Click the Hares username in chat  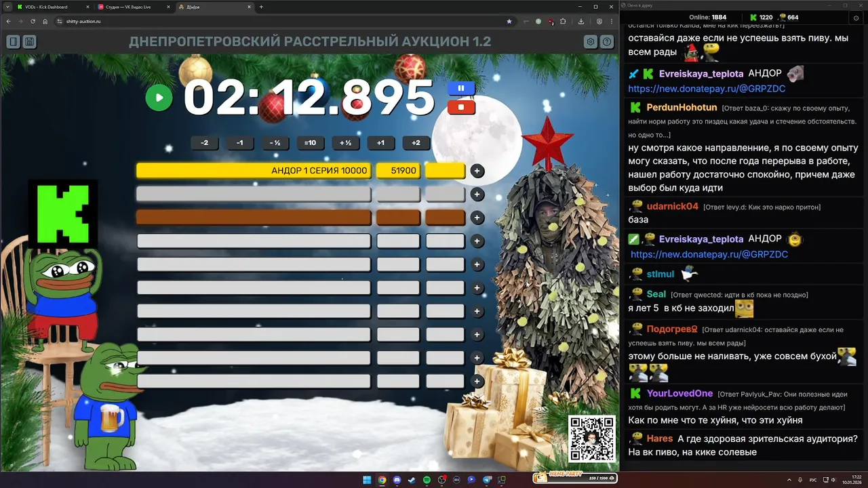660,439
